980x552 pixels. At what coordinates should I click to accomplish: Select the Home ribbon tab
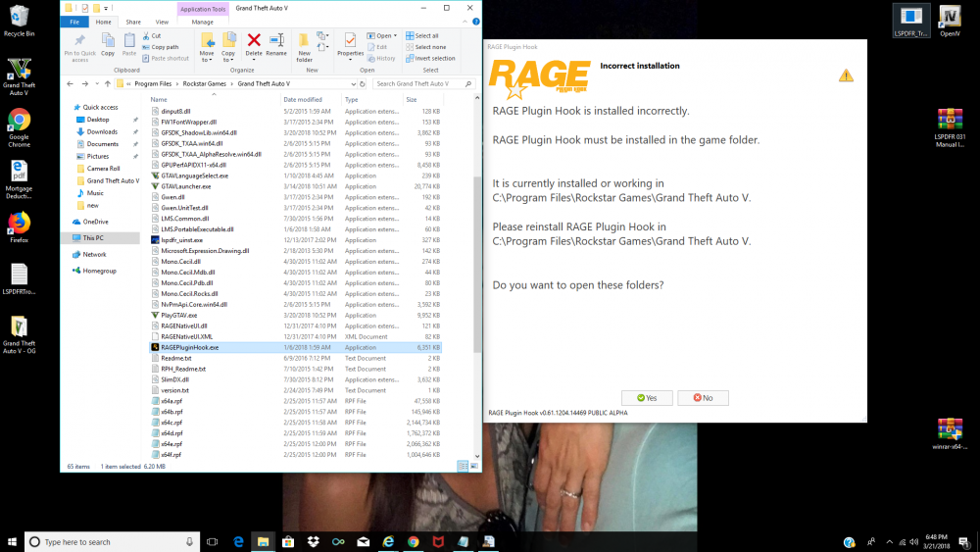coord(104,22)
